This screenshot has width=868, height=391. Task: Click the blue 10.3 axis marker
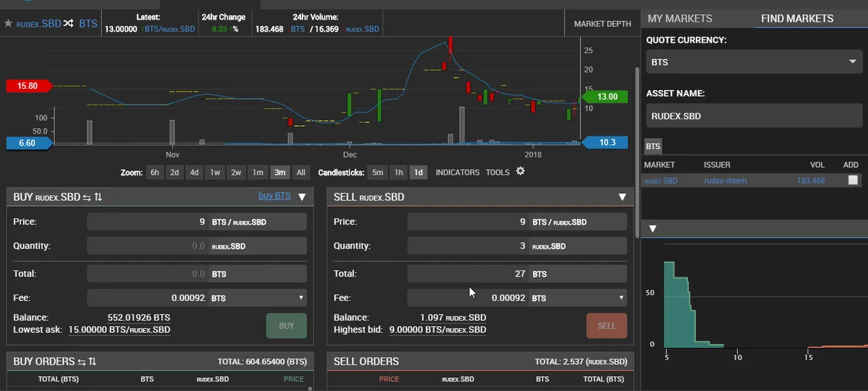[605, 142]
